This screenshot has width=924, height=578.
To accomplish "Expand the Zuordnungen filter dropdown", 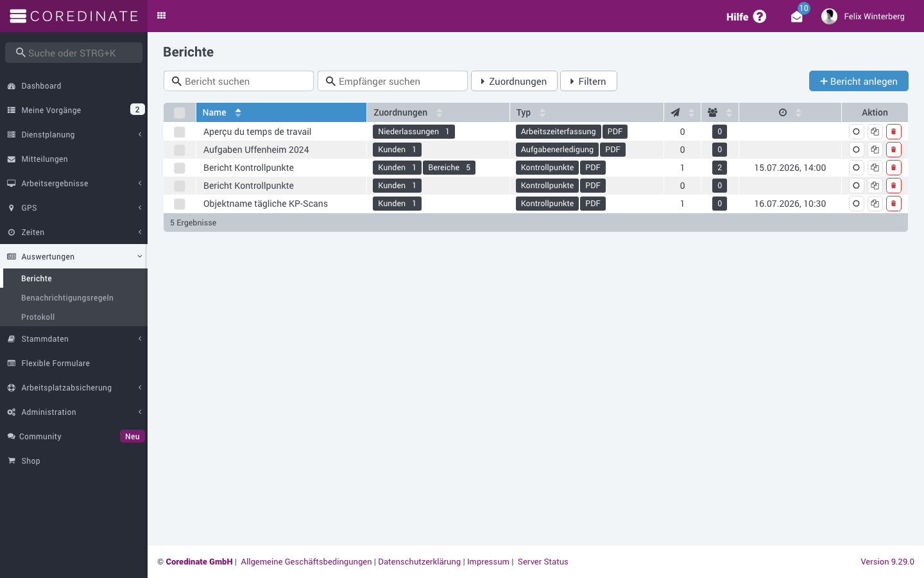I will point(514,81).
